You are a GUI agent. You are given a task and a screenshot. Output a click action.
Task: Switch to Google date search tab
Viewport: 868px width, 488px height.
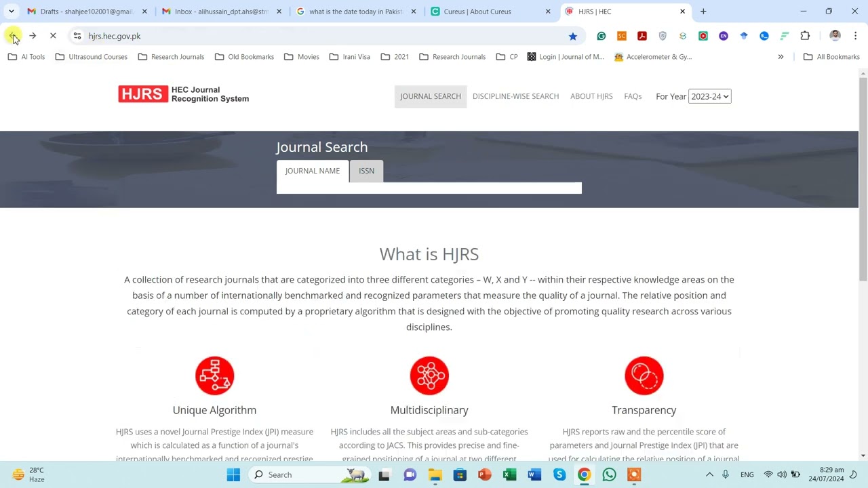pyautogui.click(x=356, y=12)
